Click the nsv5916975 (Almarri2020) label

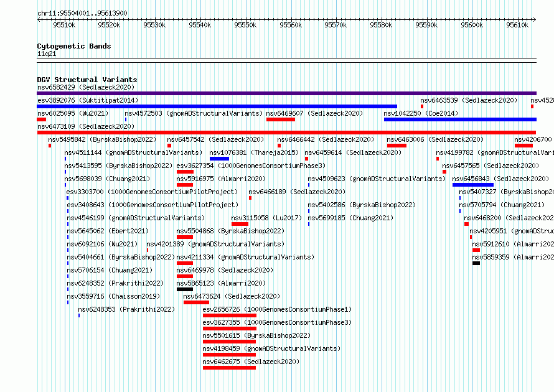pyautogui.click(x=221, y=179)
